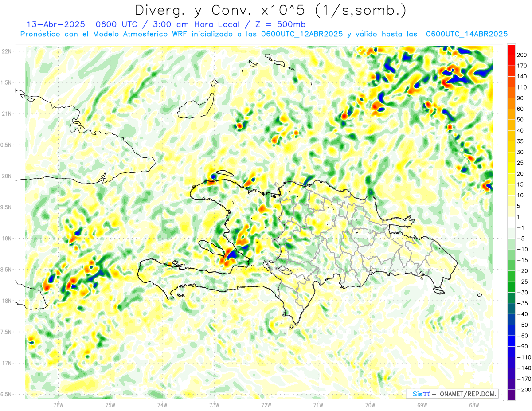This screenshot has height=411, width=532.
Task: Click the 'Sis' logo in credit box
Action: click(x=417, y=394)
